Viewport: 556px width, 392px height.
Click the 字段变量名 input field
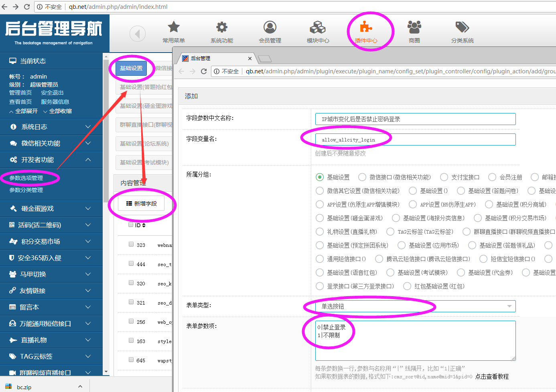(415, 139)
